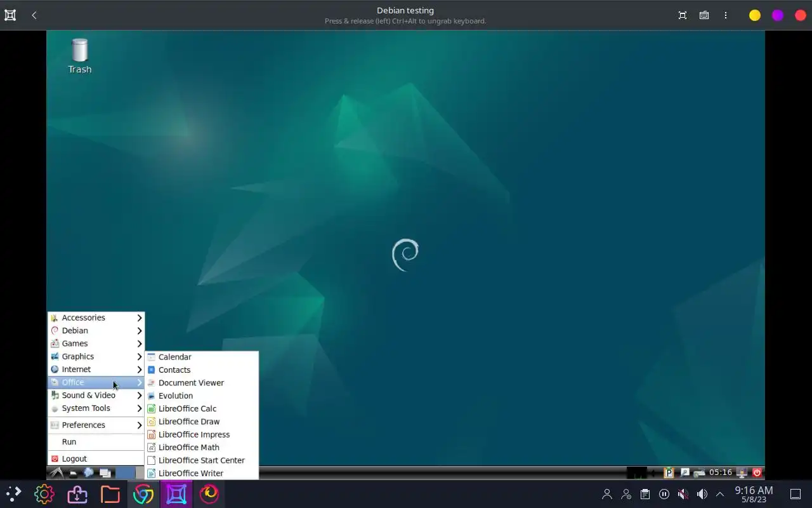Open the three-dot VM options menu
This screenshot has width=812, height=508.
pos(726,15)
